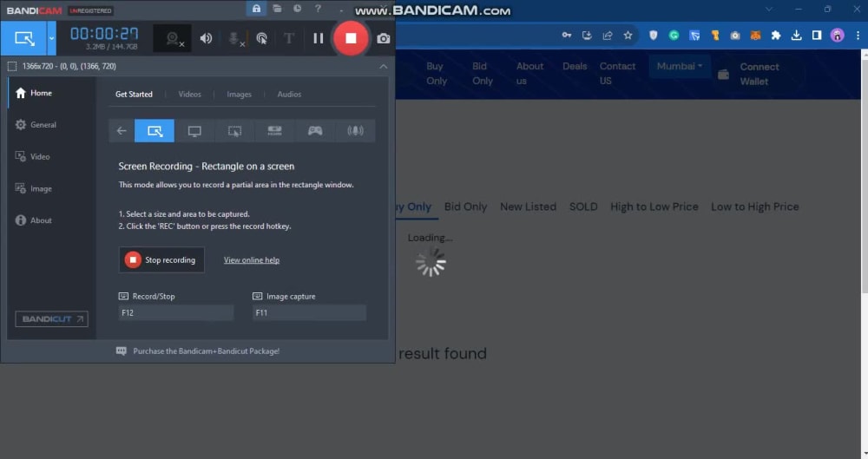Pause the recording with pause button
The width and height of the screenshot is (868, 459).
tap(318, 38)
